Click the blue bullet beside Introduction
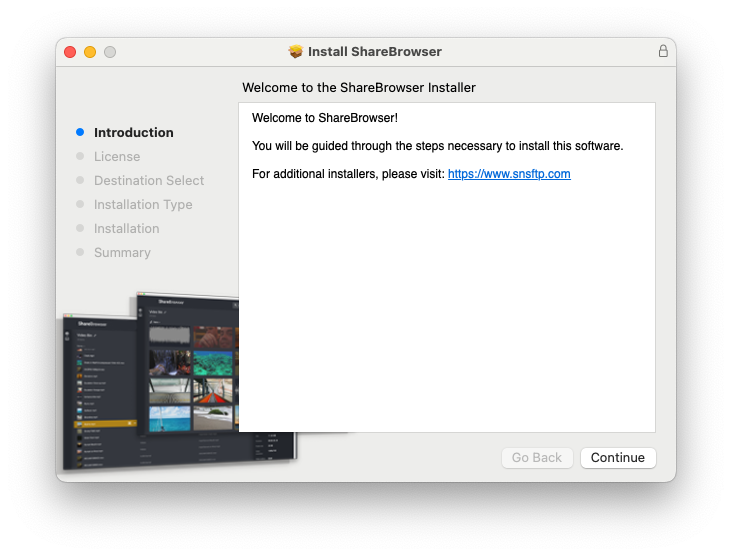 point(80,132)
